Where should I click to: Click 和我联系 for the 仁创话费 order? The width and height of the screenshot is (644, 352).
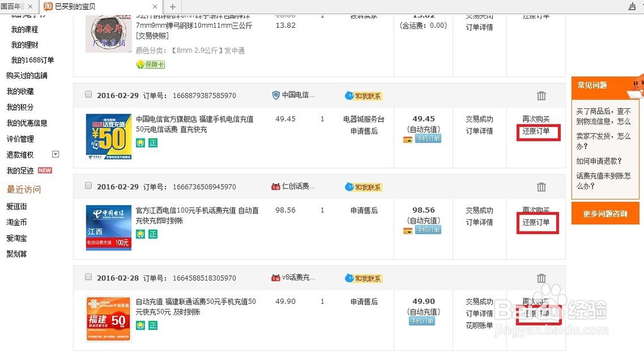tap(363, 187)
